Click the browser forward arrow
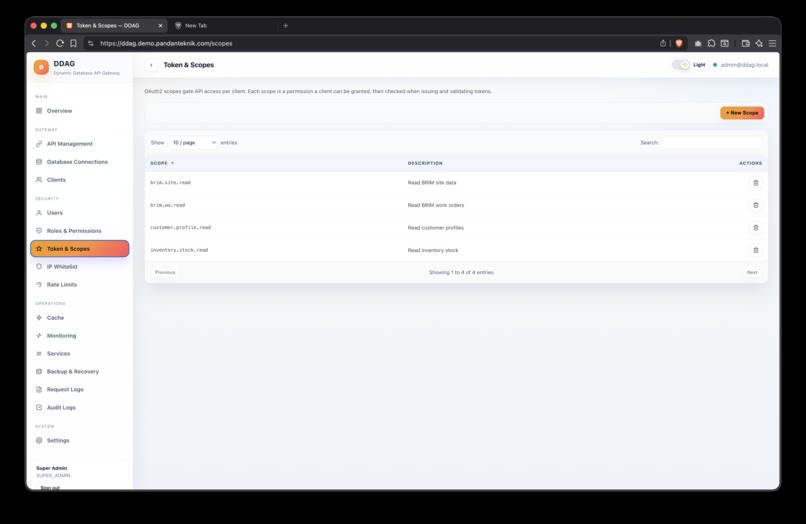 tap(46, 44)
